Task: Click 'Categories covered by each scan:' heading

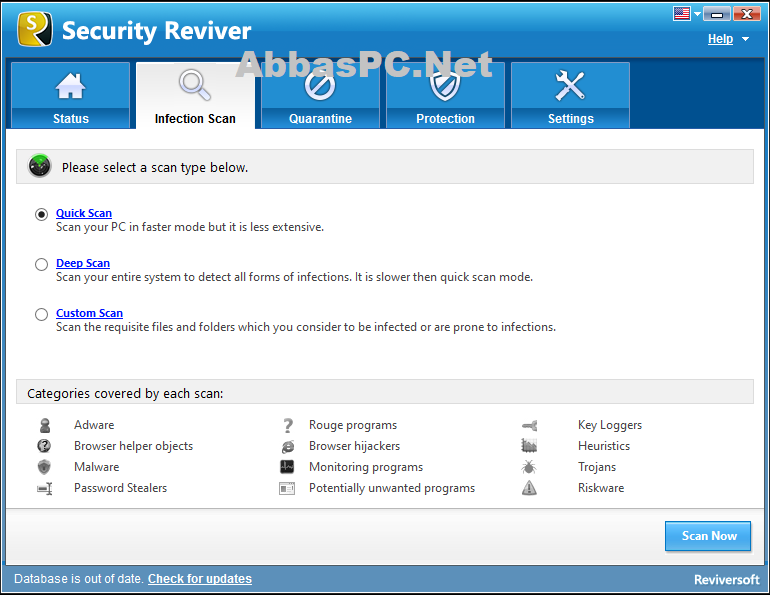Action: pyautogui.click(x=125, y=394)
